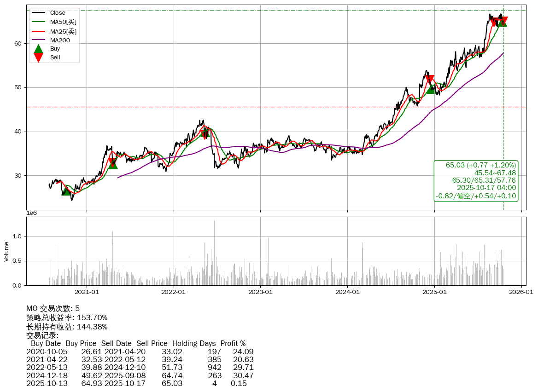Select the trade marker at May 2022
538x392 pixels.
(x=205, y=133)
